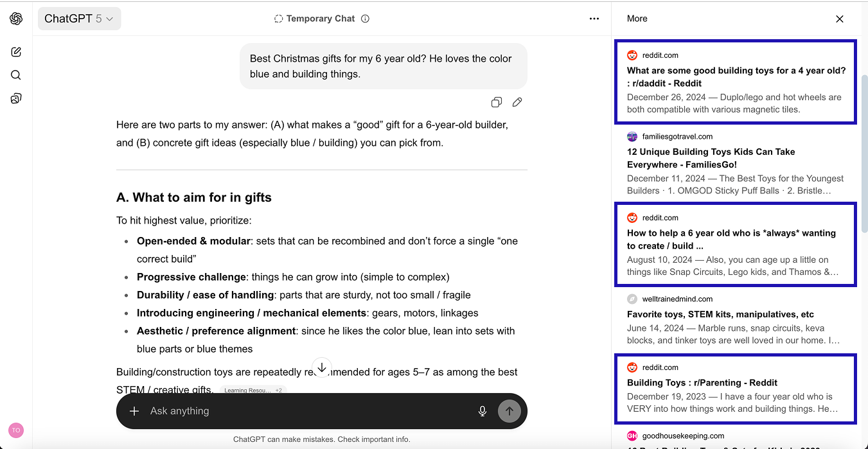Open the FamiliesGo building toys article
Viewport: 868px width, 449px height.
pos(735,163)
